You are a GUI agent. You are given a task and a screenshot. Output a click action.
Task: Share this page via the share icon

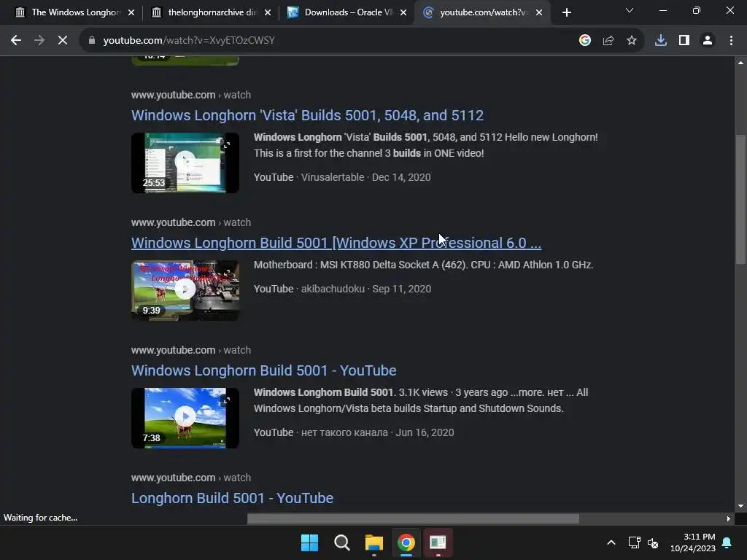[608, 41]
